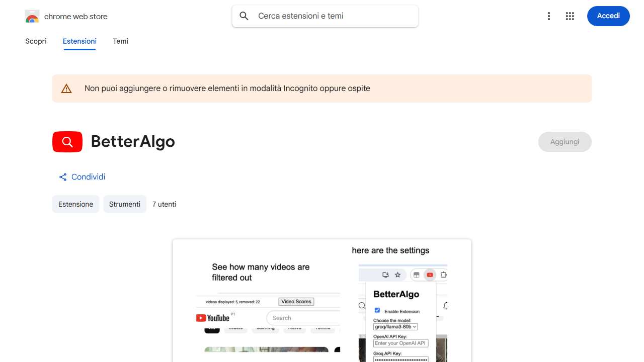Click the Condividi link
Image resolution: width=644 pixels, height=362 pixels.
[88, 176]
